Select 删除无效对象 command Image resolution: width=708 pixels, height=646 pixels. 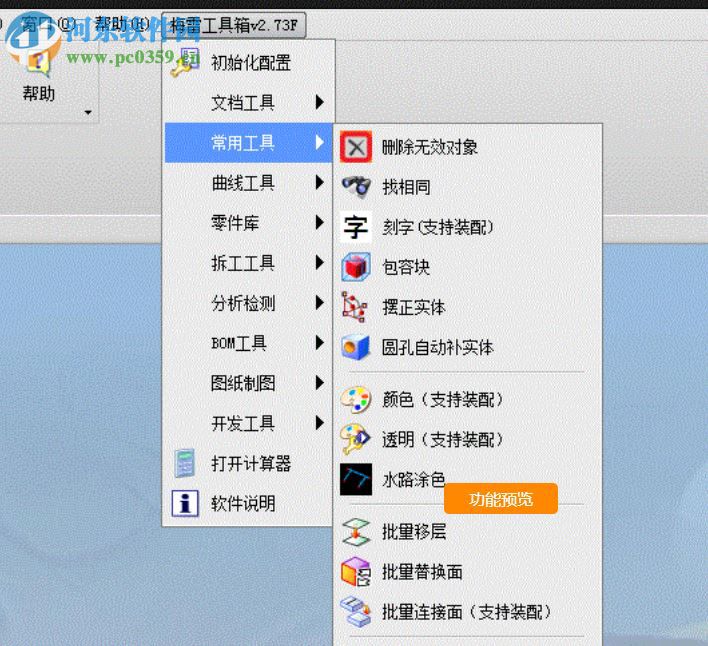(468, 147)
